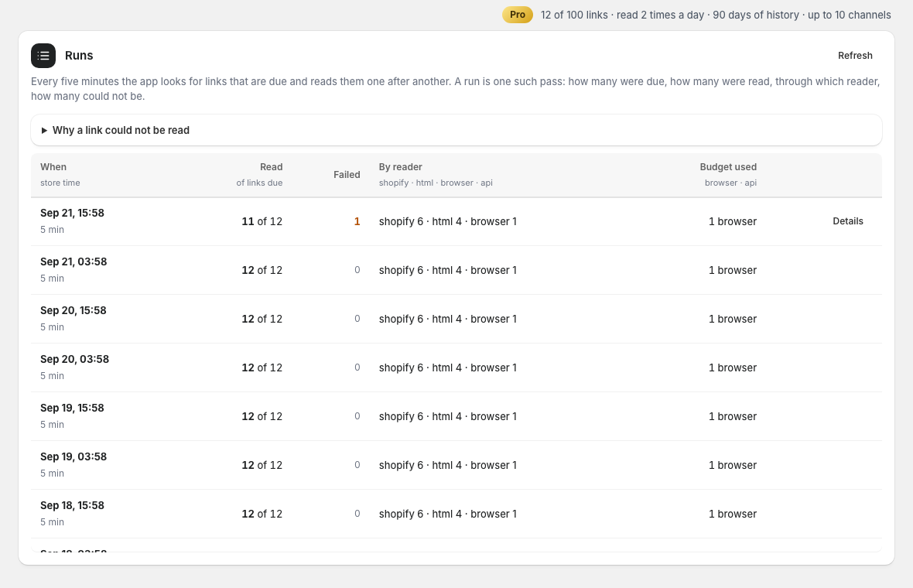Select the Sep 20, 03:58 run timestamp
The height and width of the screenshot is (588, 913).
74,359
